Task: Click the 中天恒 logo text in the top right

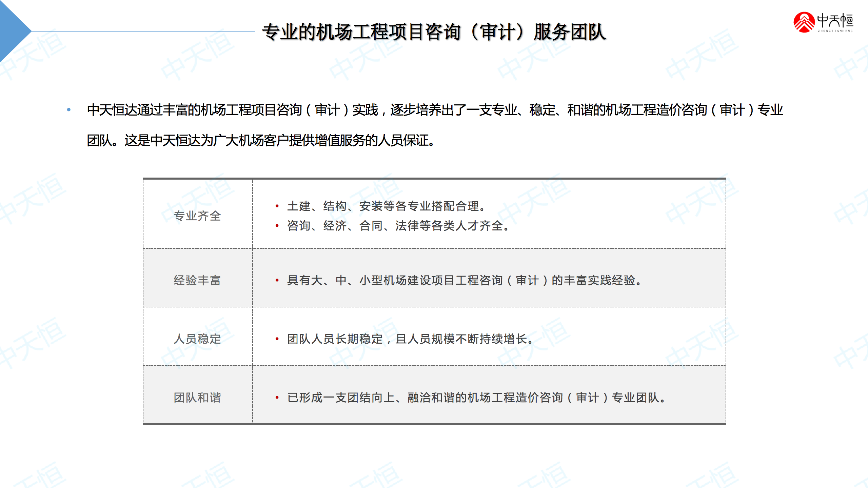Action: [x=835, y=21]
